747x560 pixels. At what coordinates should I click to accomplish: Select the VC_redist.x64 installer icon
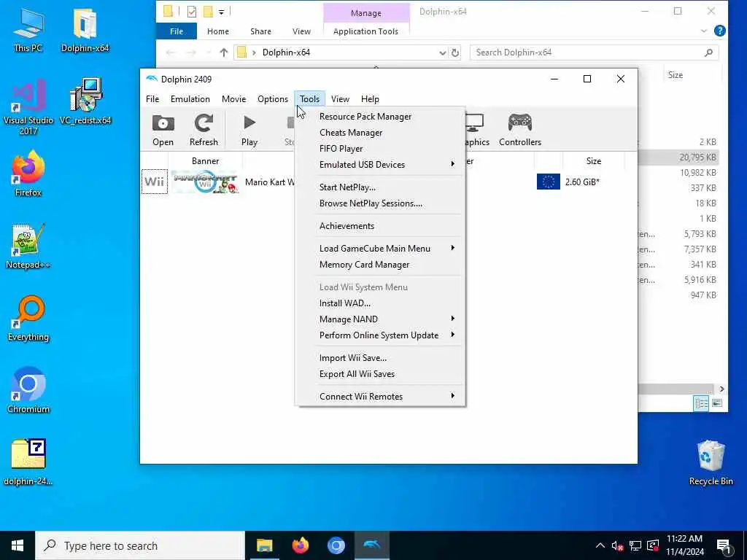tap(85, 101)
